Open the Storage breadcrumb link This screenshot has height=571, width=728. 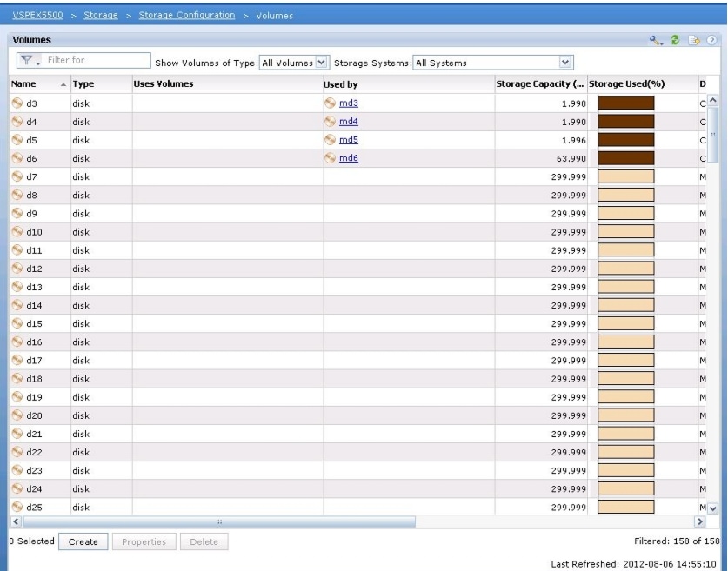click(101, 15)
